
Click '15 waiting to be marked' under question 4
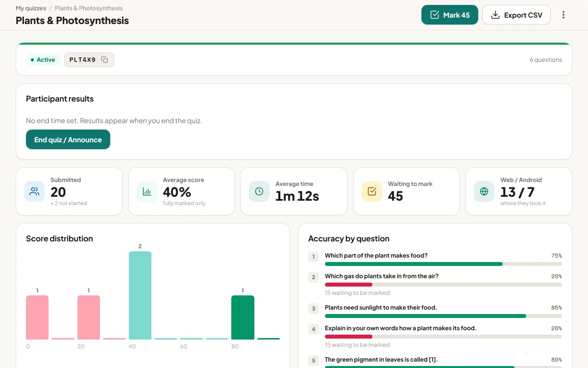357,345
